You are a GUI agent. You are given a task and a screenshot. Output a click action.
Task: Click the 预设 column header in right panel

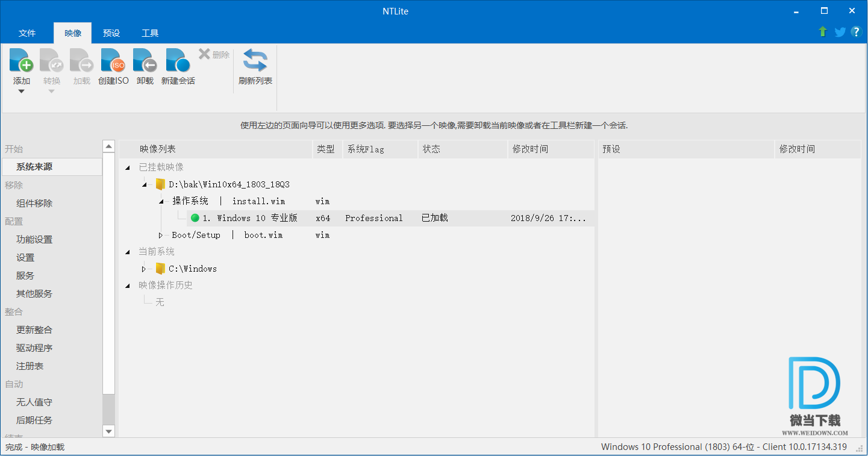(686, 149)
